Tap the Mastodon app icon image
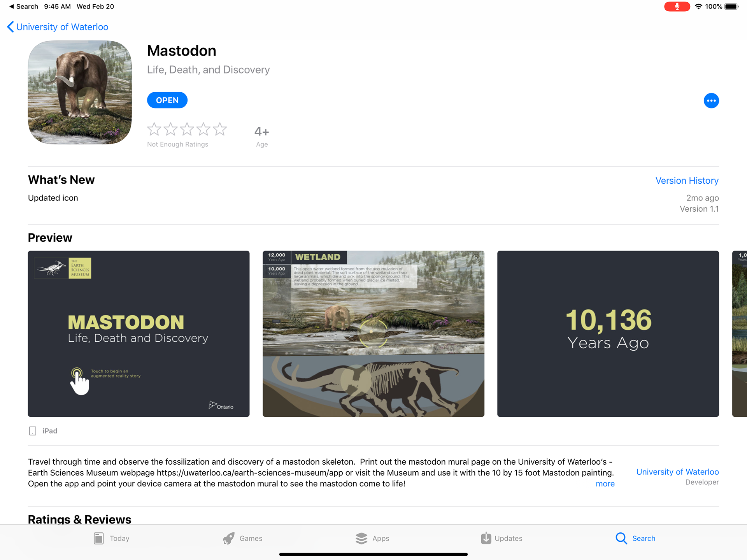Image resolution: width=747 pixels, height=560 pixels. click(x=80, y=92)
